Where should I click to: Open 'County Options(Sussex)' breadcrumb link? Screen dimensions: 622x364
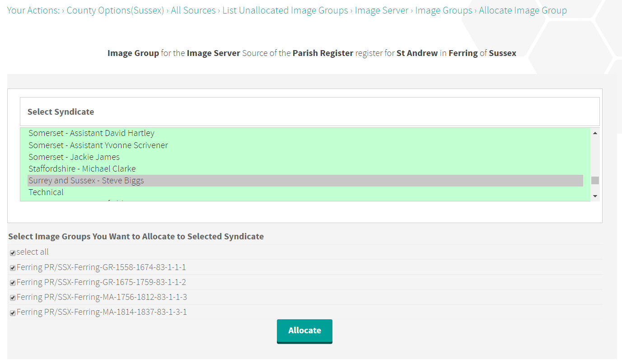(115, 10)
